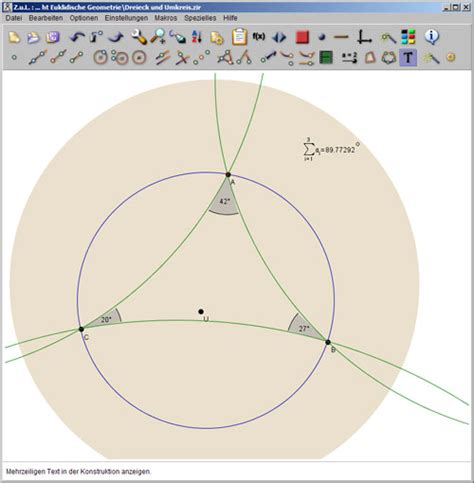Select the circle tool
The height and width of the screenshot is (483, 474).
[x=100, y=57]
